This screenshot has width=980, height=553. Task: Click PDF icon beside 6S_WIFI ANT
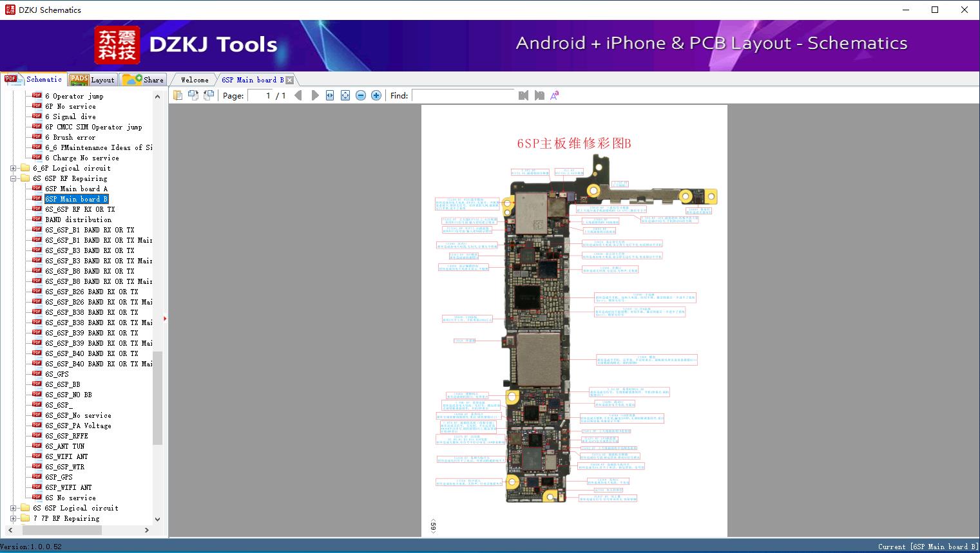click(37, 456)
